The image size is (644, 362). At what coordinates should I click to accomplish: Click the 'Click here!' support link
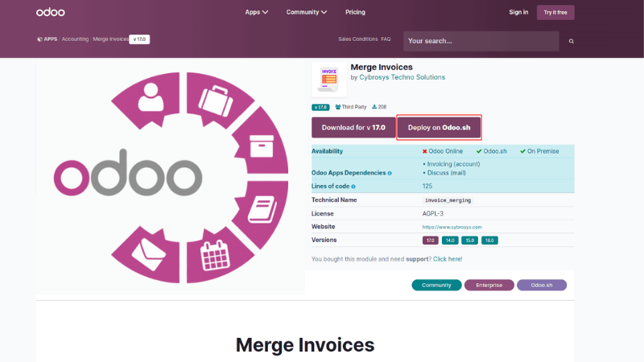pos(448,259)
